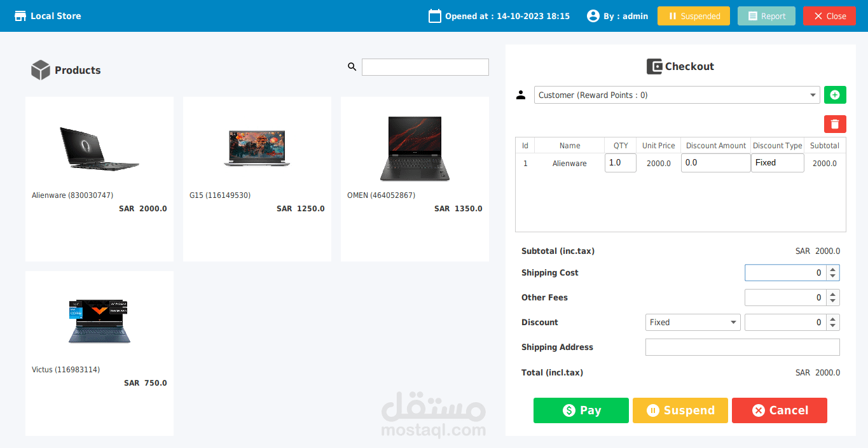Click the search magnifier icon
This screenshot has height=448, width=868.
[352, 67]
